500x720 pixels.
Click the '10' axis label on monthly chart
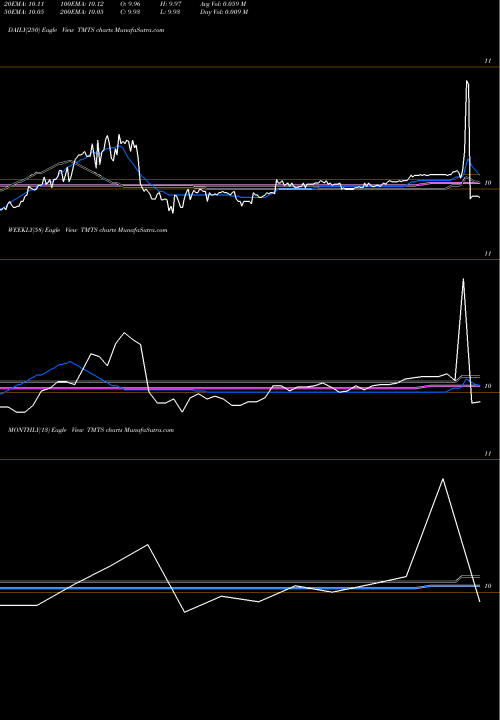(488, 586)
